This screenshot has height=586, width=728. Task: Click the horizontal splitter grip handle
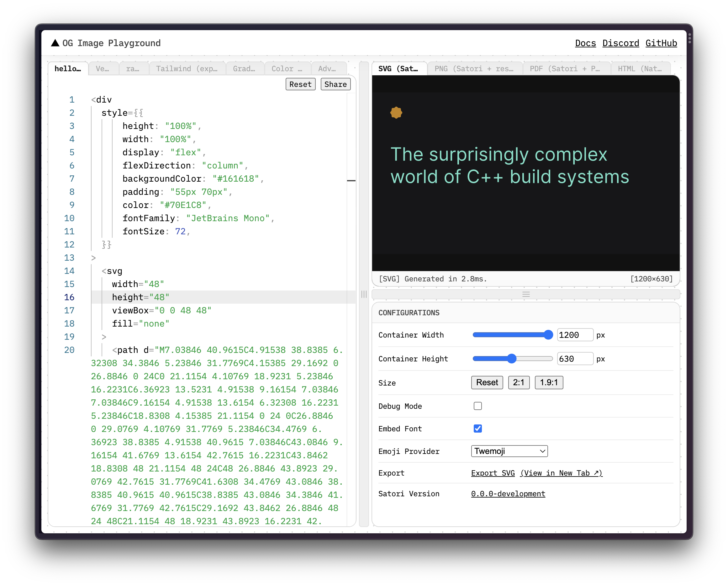tap(525, 294)
